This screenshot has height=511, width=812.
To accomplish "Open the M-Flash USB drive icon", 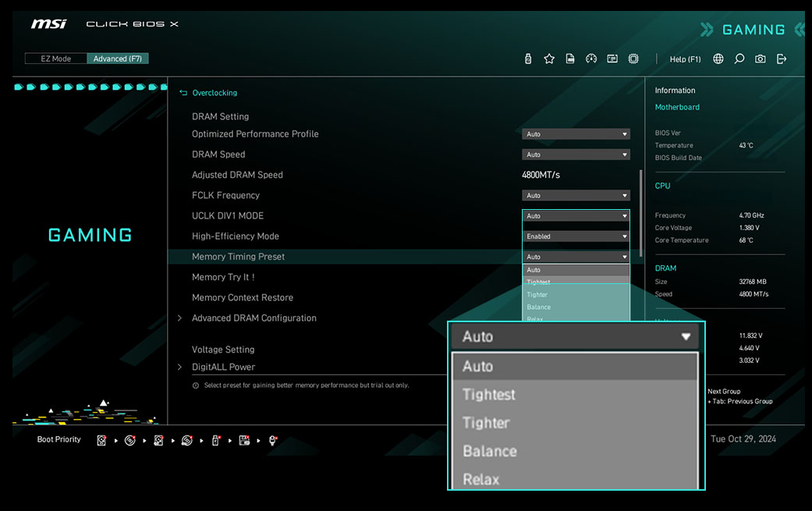I will 528,59.
